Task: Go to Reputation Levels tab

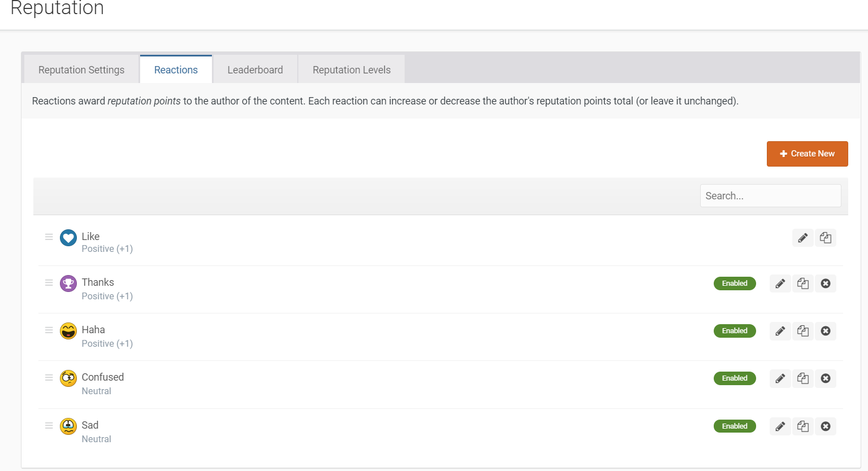Action: (351, 70)
